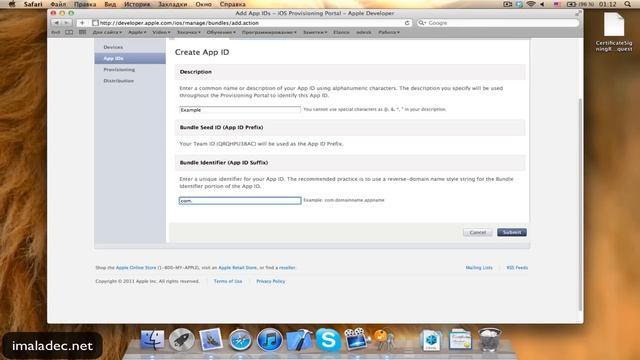Open the Reading List glasses icon
The image size is (640, 360).
56,32
